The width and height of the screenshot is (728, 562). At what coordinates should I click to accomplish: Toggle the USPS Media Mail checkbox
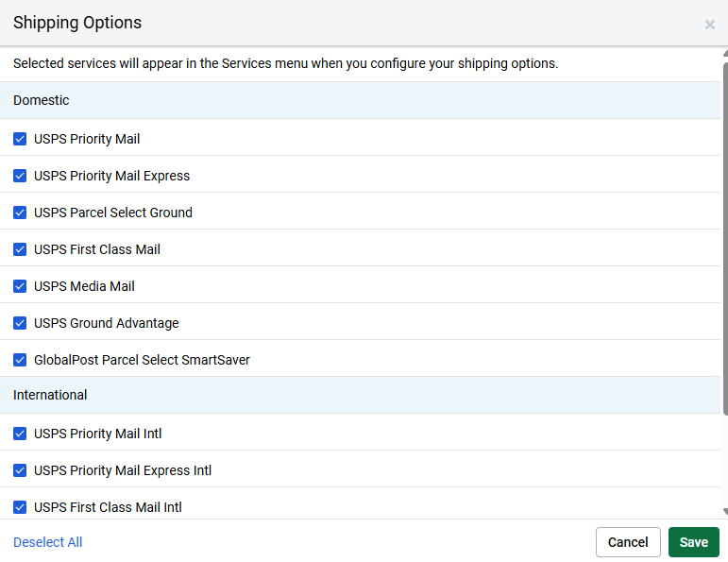click(x=20, y=286)
